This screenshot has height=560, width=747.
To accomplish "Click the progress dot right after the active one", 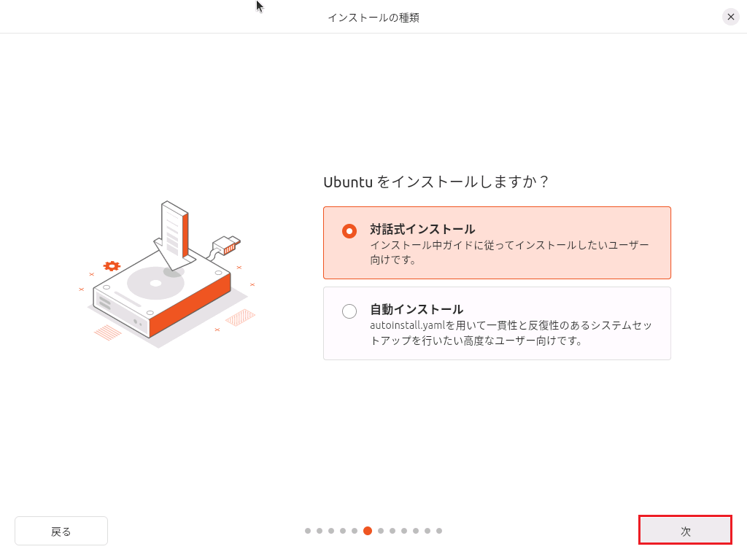I will pyautogui.click(x=380, y=532).
